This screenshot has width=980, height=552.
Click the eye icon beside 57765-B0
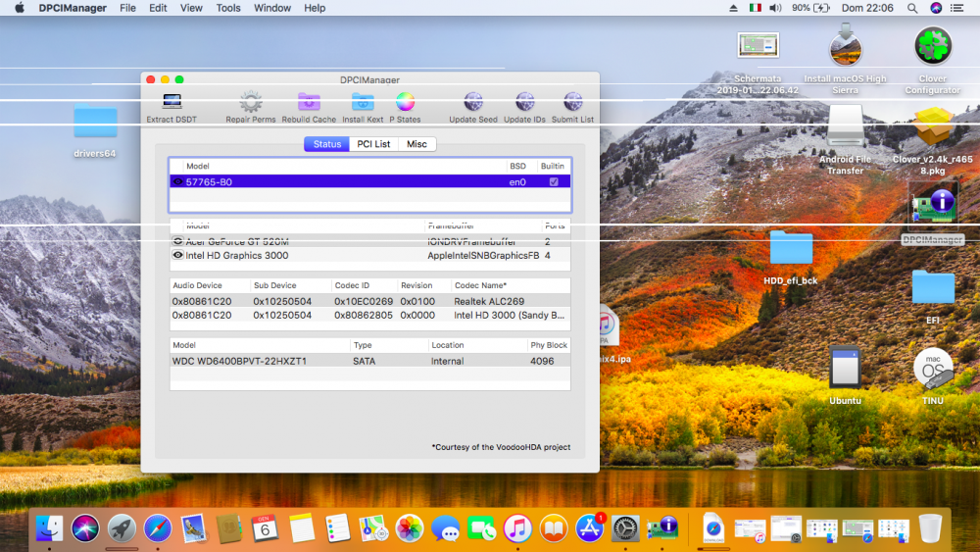coord(178,182)
